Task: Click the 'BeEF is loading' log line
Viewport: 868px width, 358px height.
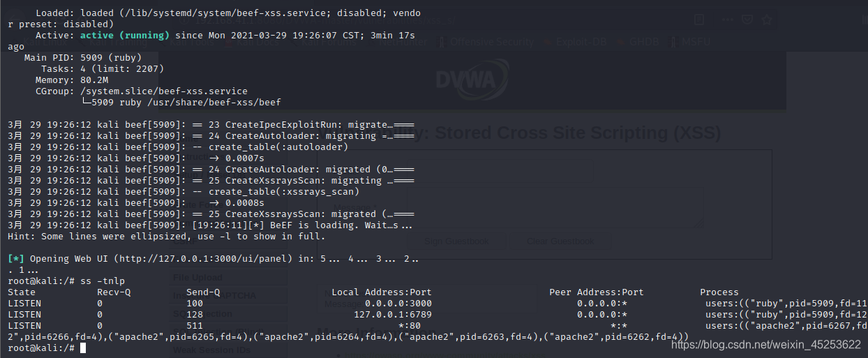Action: (x=211, y=225)
